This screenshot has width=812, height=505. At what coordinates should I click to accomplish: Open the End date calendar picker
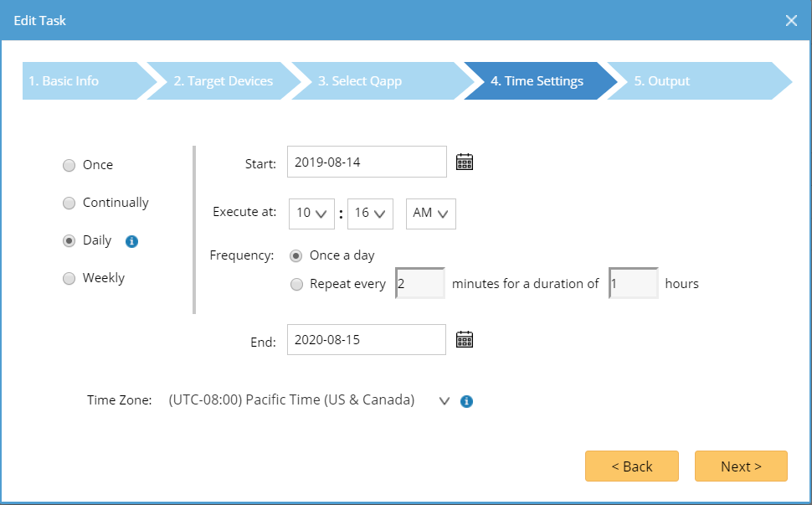point(465,339)
